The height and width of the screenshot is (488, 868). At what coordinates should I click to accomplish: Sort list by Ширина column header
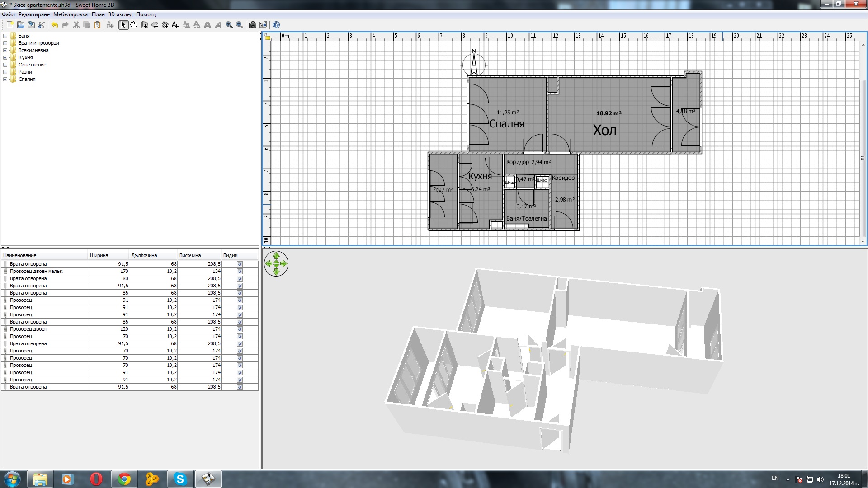tap(99, 255)
